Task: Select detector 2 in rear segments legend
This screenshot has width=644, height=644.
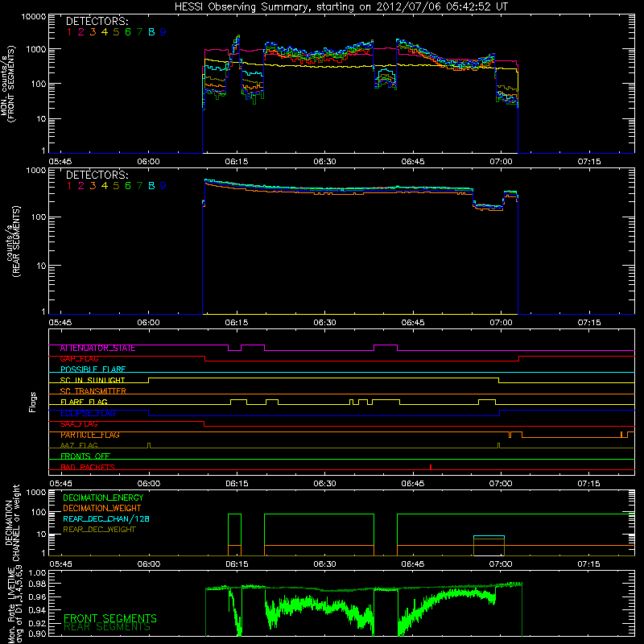Action: tap(81, 186)
